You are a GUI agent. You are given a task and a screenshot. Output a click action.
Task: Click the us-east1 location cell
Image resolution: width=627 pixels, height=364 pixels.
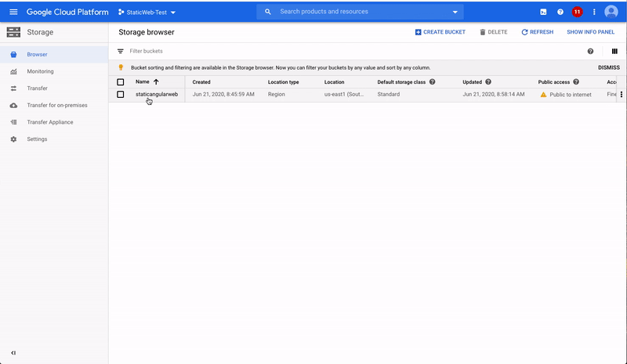(x=344, y=94)
